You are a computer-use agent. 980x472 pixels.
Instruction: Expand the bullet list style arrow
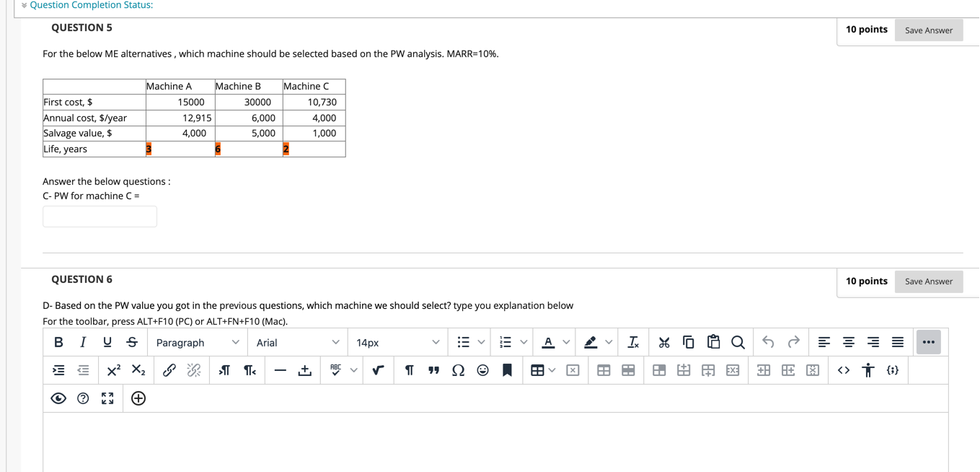481,342
